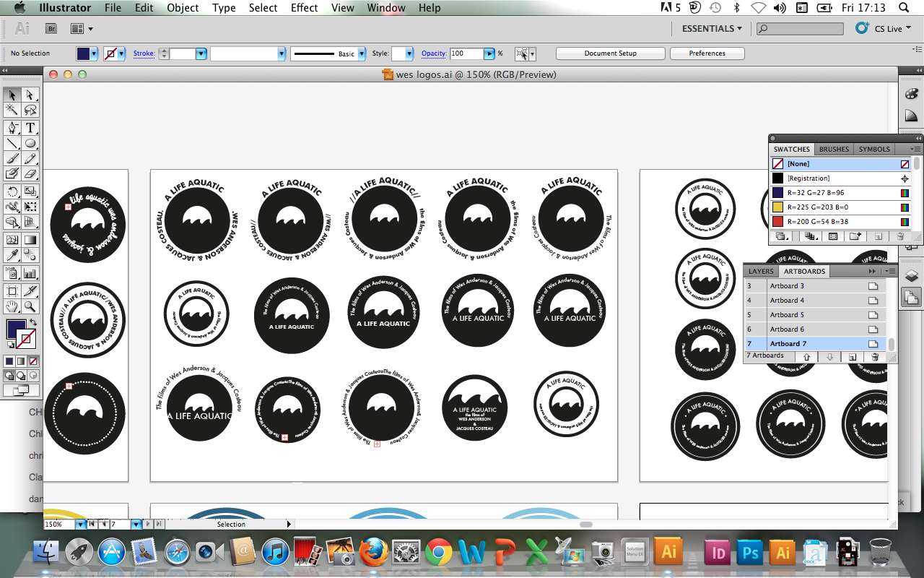The image size is (924, 578).
Task: Open Swatches panel flyout menu
Action: [x=915, y=149]
